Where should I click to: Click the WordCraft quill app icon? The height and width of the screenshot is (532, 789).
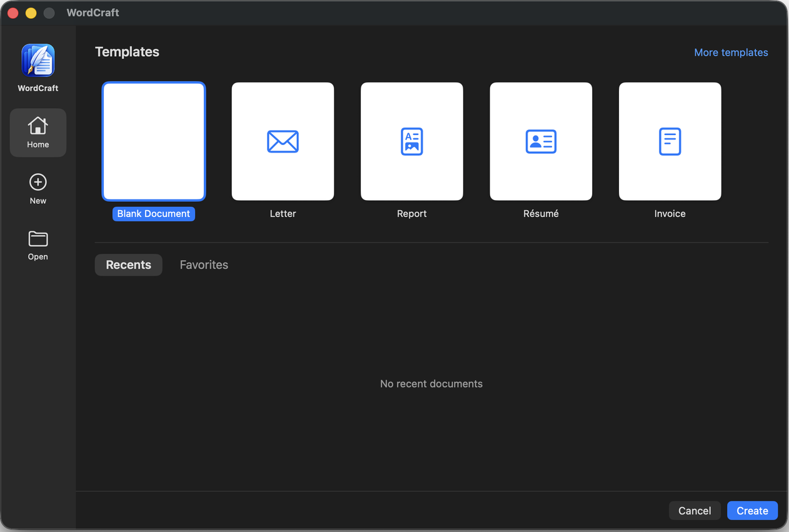(x=38, y=60)
